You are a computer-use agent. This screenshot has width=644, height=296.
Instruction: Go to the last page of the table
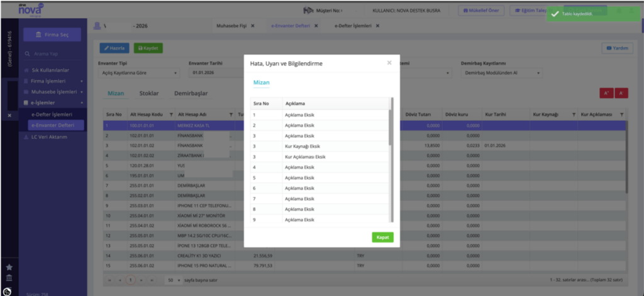[152, 280]
